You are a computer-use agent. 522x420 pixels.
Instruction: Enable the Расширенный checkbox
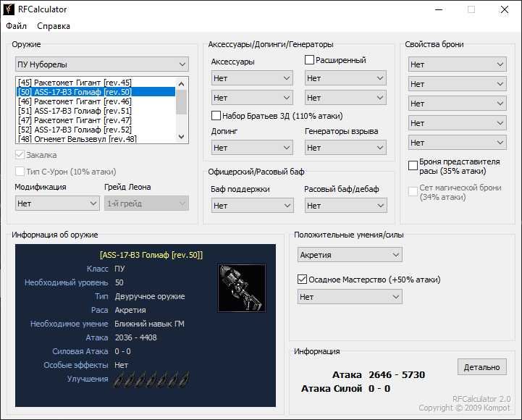(310, 60)
